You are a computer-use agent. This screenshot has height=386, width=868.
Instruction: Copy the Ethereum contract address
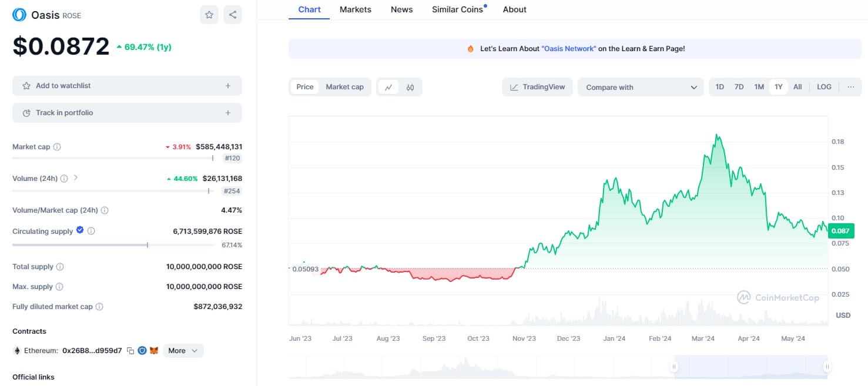coord(130,351)
